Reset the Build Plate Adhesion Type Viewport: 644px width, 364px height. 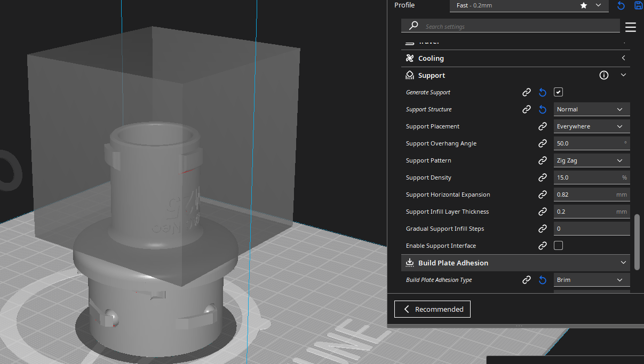tap(543, 280)
